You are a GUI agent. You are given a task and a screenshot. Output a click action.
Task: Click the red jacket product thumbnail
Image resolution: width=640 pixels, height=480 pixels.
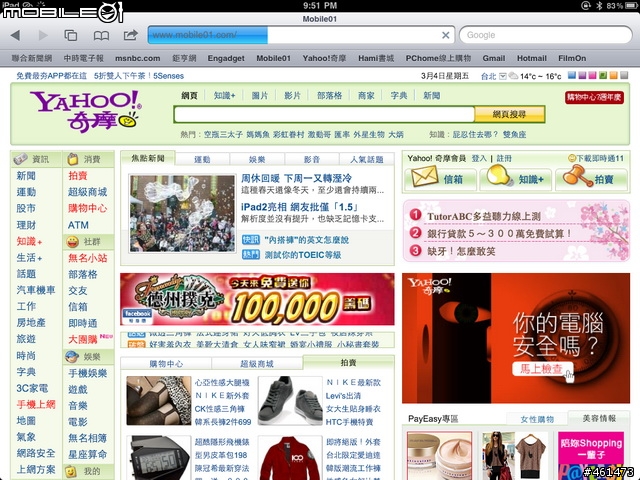coord(290,458)
